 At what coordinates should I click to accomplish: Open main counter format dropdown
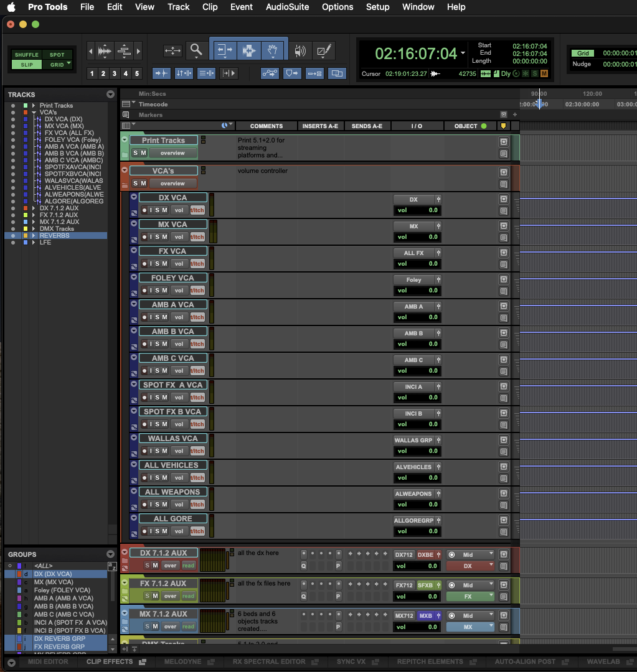463,53
